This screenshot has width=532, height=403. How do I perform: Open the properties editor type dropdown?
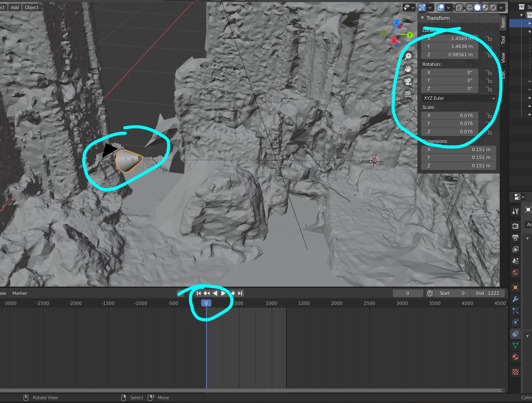[x=519, y=197]
